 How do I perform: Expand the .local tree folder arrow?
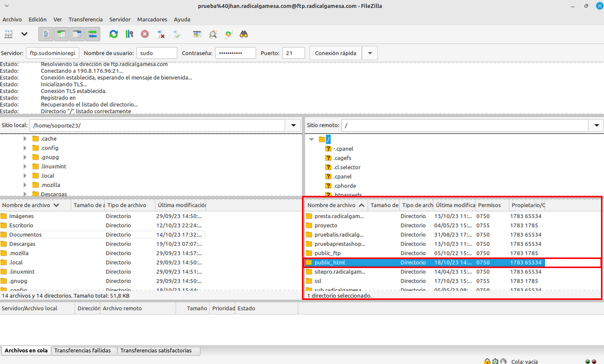coord(25,176)
